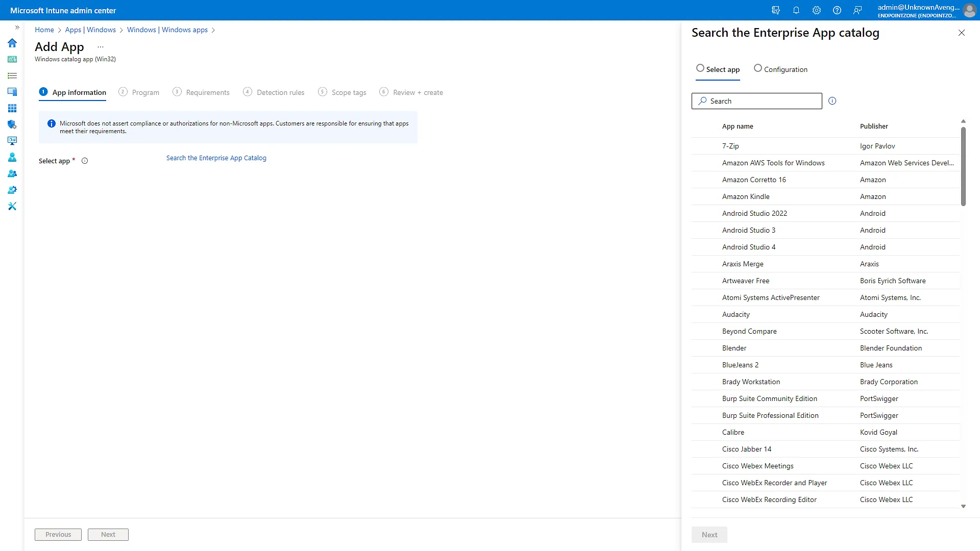980x551 pixels.
Task: Click the notifications bell icon
Action: pos(796,10)
